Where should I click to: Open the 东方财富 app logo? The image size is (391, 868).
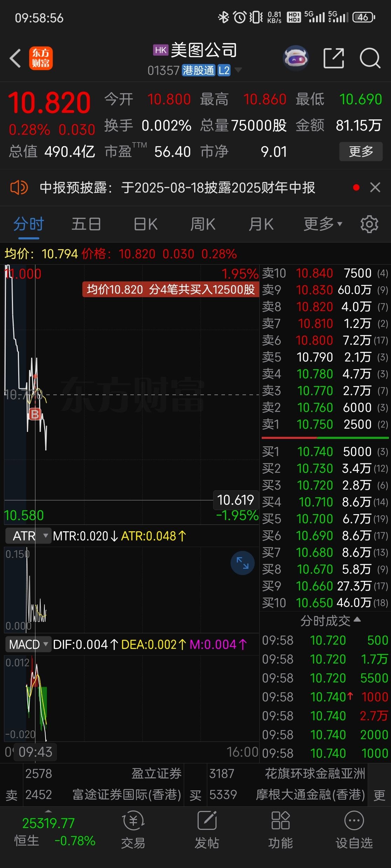point(41,58)
